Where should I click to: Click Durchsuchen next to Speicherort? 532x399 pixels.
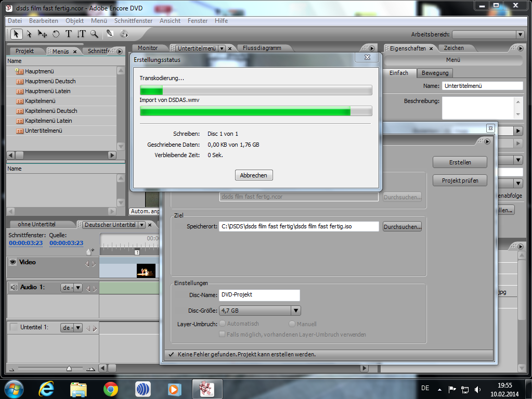point(403,227)
